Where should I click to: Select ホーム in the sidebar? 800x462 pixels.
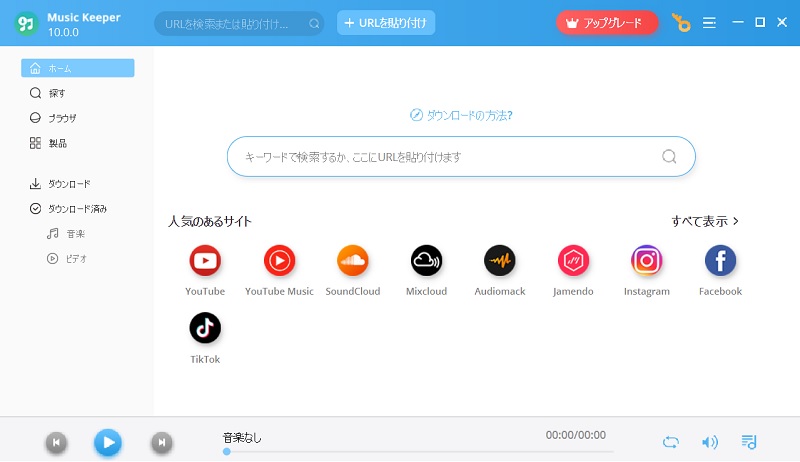(78, 68)
